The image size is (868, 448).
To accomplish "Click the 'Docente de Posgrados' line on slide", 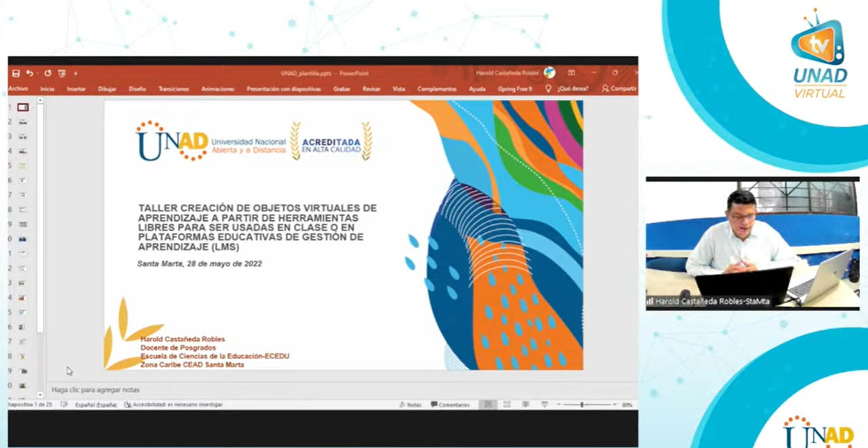I will 178,347.
